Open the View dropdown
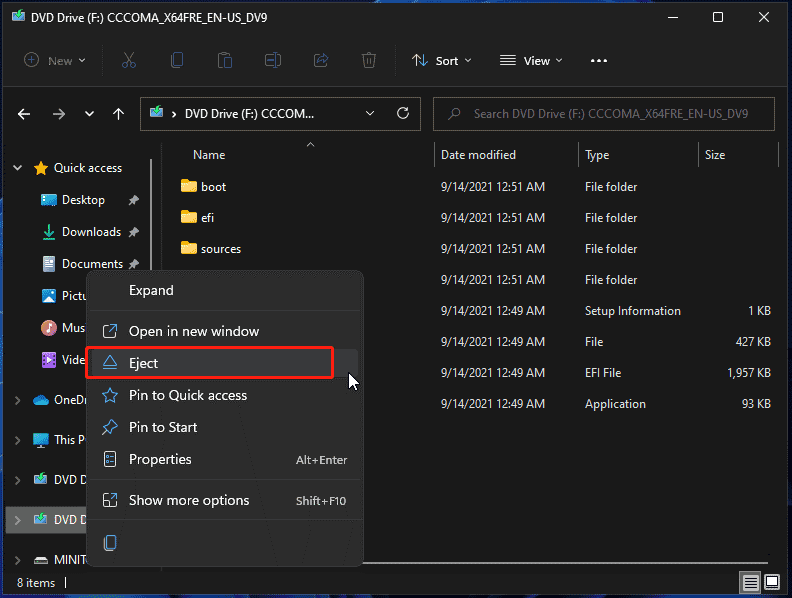 [x=530, y=60]
